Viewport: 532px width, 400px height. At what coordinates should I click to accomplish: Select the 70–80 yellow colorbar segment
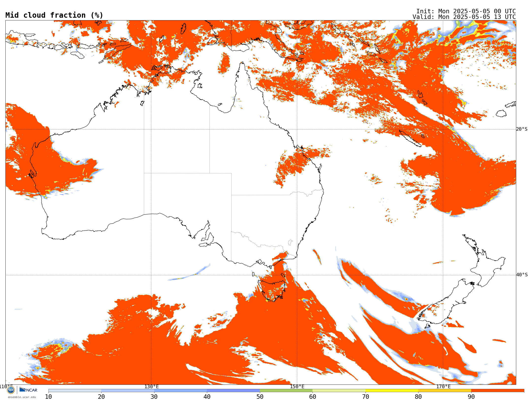(392, 391)
